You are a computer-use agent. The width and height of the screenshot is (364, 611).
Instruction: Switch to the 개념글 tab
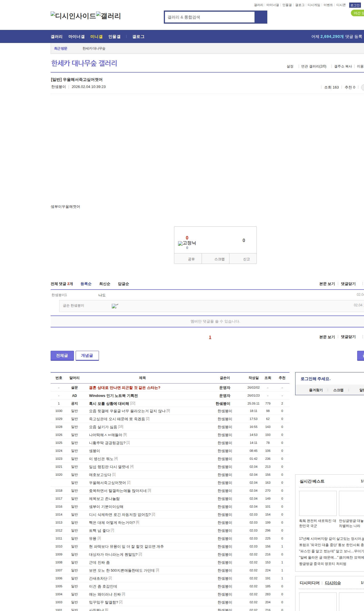tap(87, 356)
